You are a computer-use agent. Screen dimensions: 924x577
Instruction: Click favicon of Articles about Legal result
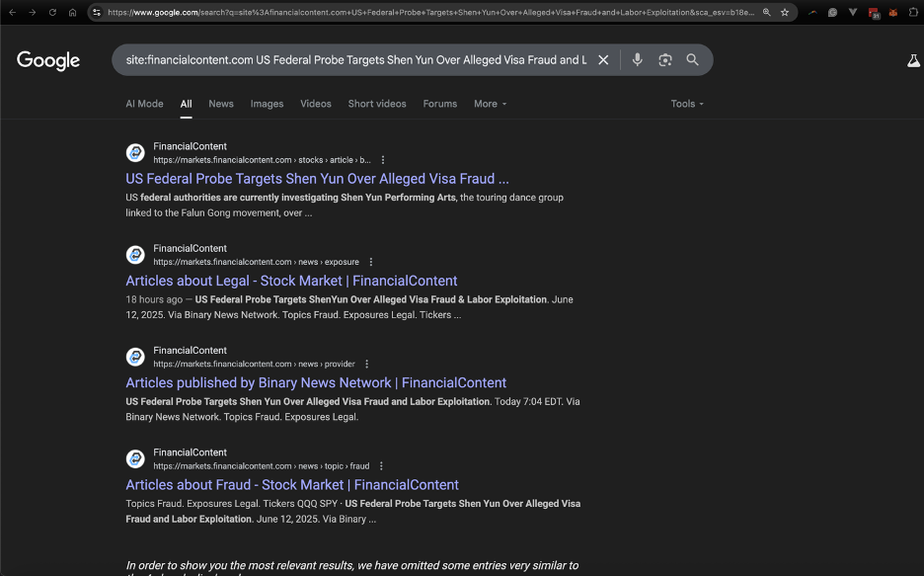tap(135, 255)
